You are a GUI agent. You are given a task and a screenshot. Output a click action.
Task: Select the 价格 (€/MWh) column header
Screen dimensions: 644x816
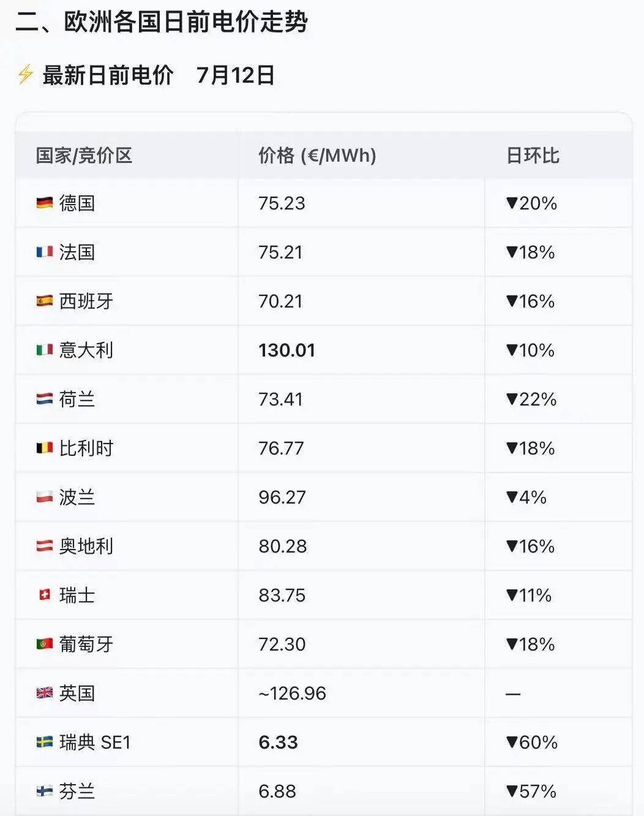click(317, 156)
